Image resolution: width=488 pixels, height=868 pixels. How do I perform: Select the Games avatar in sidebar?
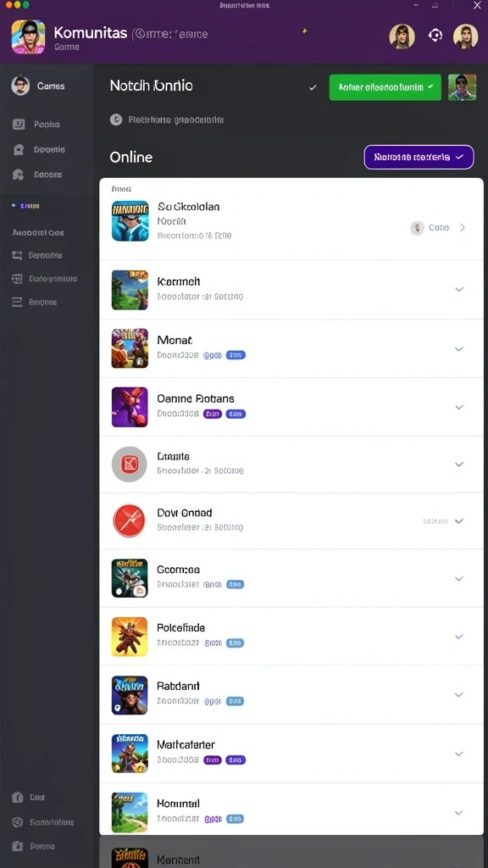point(20,86)
